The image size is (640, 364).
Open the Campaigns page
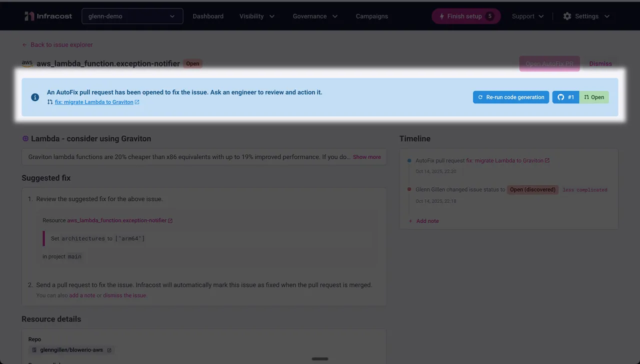[x=371, y=16]
